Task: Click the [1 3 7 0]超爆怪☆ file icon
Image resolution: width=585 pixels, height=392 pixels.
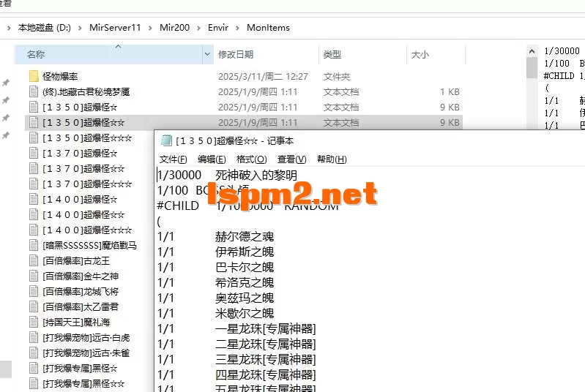Action: [34, 153]
